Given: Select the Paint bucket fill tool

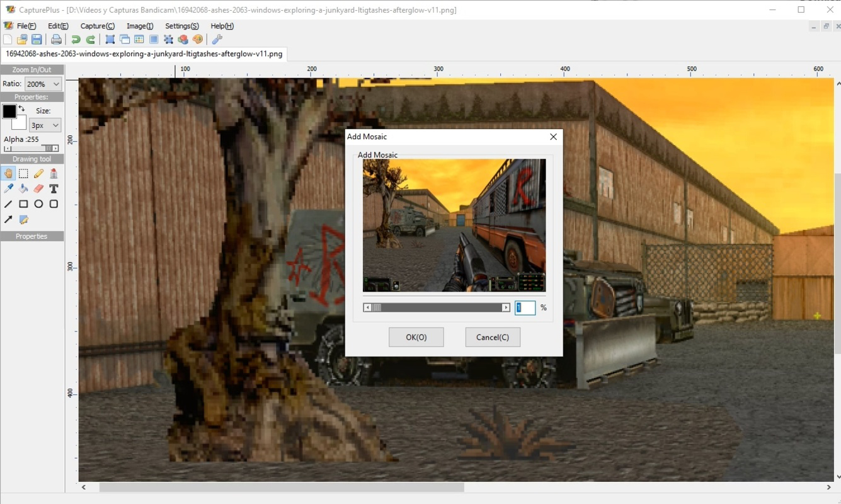Looking at the screenshot, I should (x=23, y=188).
